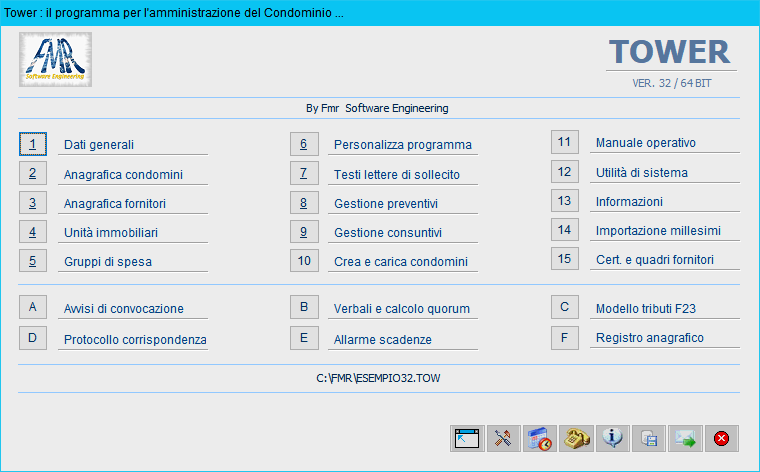Click number button 4

pyautogui.click(x=33, y=232)
